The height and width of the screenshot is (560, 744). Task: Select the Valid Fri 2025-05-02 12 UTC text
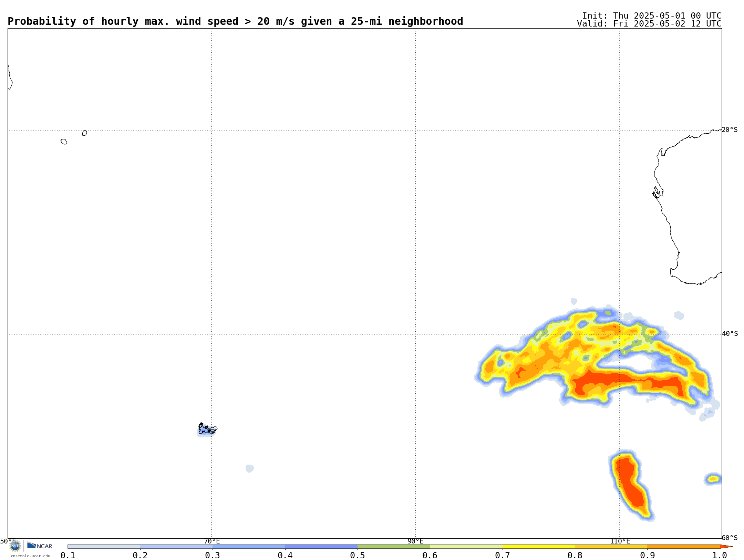click(x=649, y=24)
